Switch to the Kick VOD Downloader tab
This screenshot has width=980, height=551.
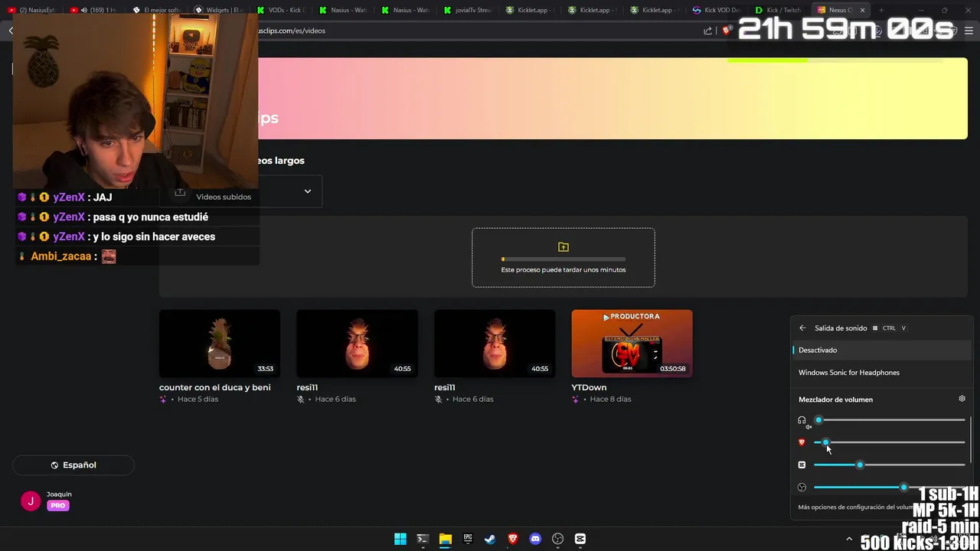(717, 10)
